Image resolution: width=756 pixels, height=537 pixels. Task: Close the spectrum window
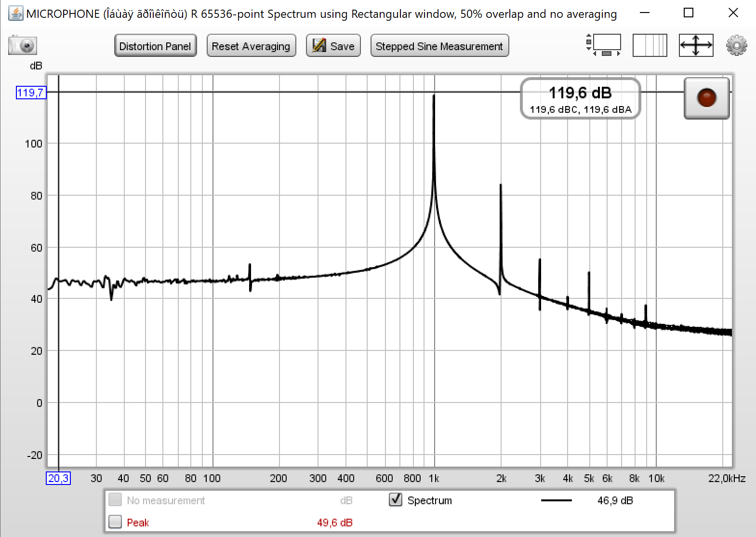(733, 13)
